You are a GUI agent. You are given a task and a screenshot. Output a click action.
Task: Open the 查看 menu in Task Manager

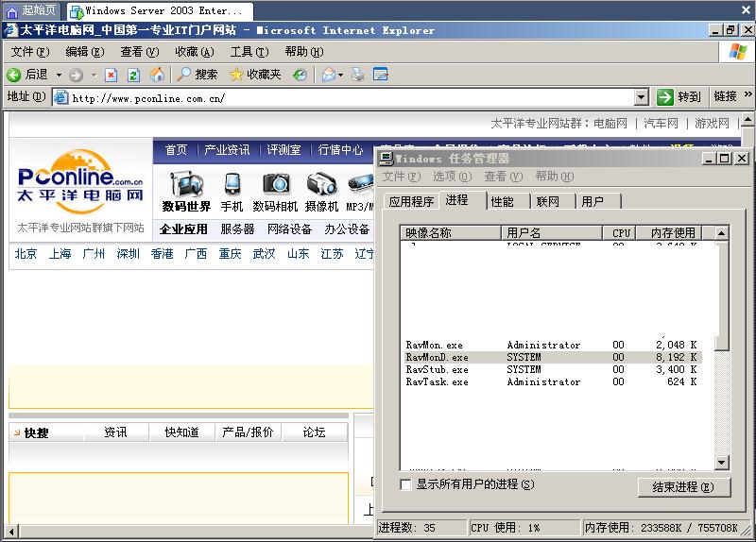tap(504, 177)
